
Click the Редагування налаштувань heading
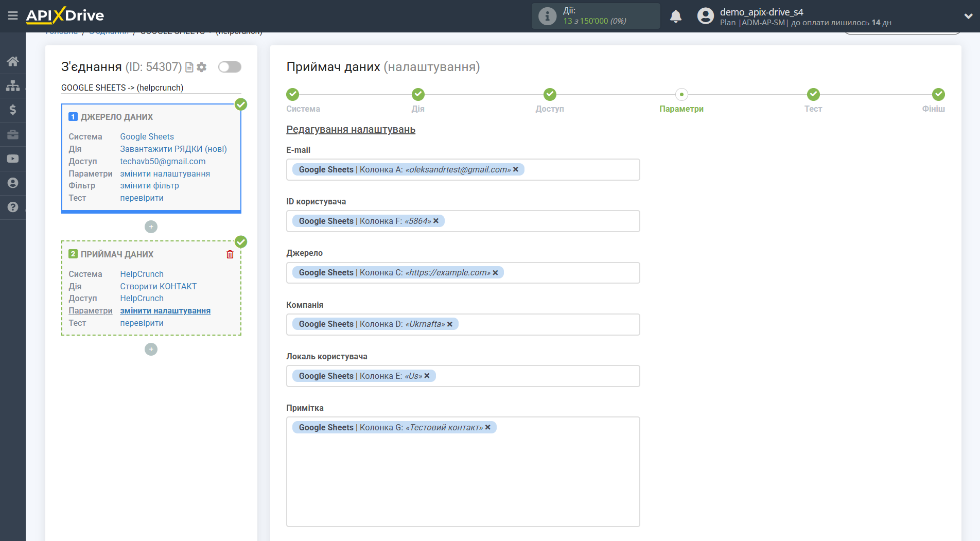click(351, 129)
